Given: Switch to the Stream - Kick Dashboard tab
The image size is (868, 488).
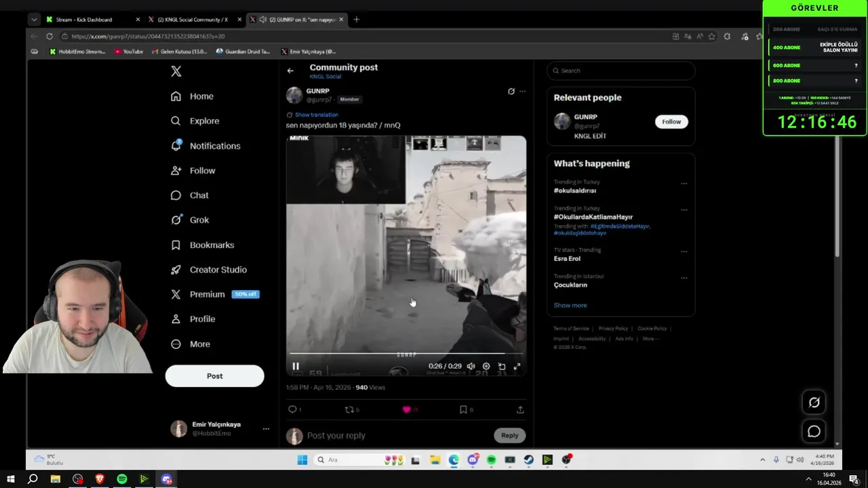Looking at the screenshot, I should (92, 20).
